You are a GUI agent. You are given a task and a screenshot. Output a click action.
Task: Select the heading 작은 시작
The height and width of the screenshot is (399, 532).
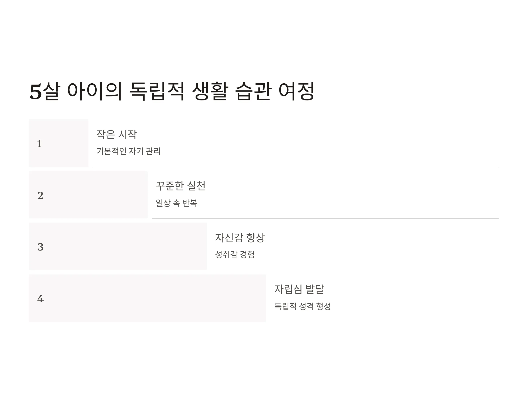point(117,134)
